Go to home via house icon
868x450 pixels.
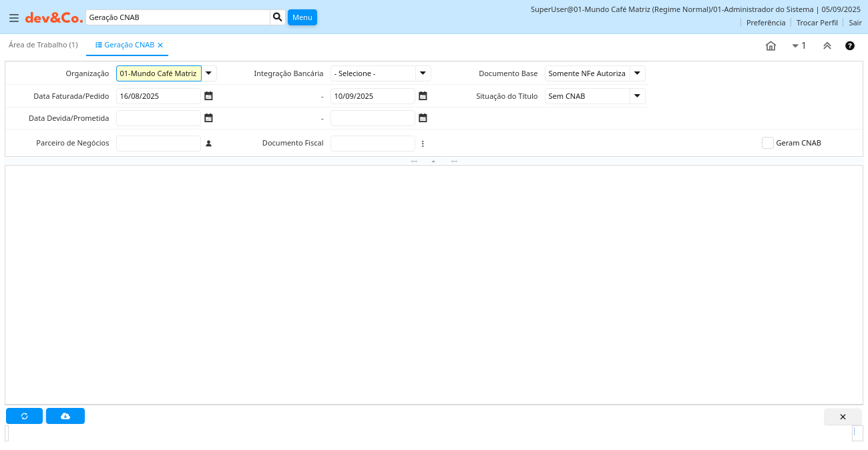771,46
